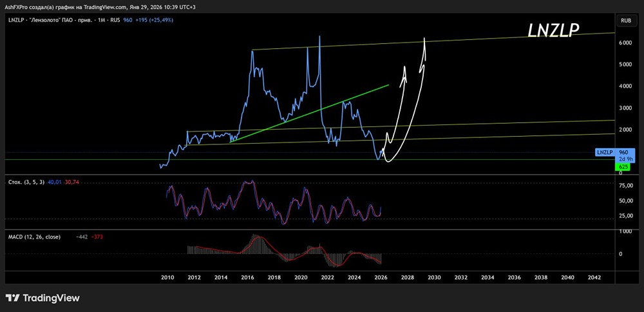
Task: Click the green 625 price level label
Action: [x=623, y=167]
